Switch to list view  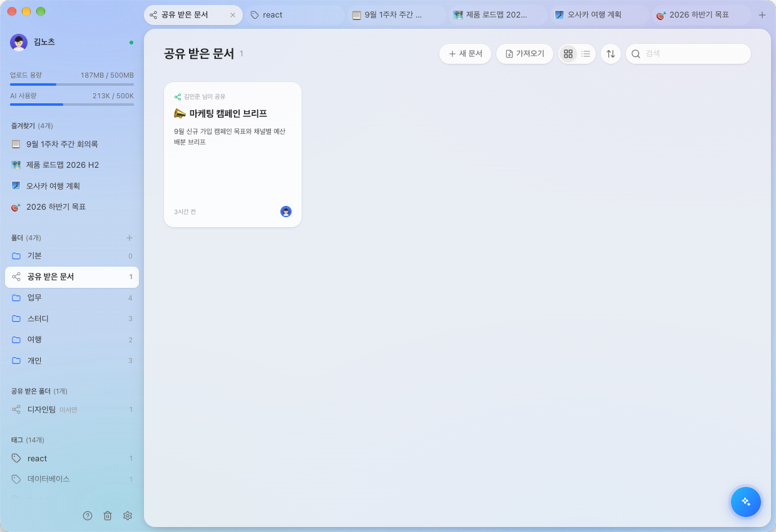point(586,54)
